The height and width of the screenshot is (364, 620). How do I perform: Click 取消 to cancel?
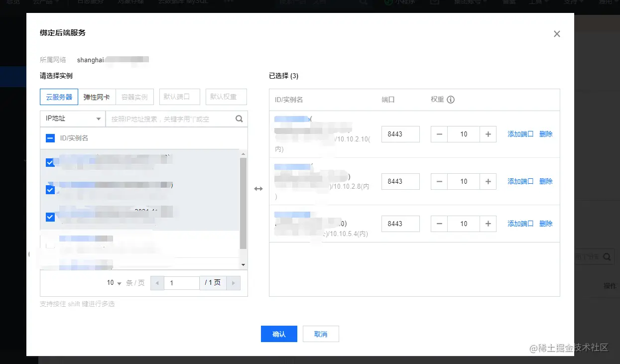click(321, 334)
